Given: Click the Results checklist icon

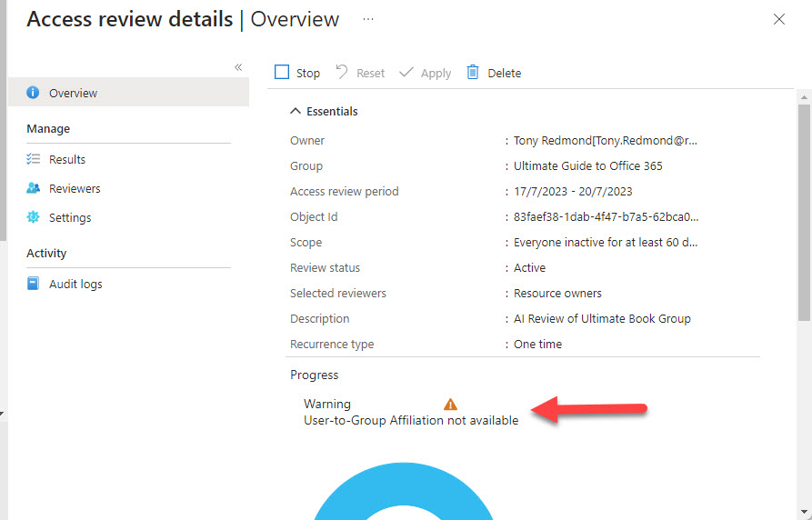Looking at the screenshot, I should click(x=34, y=159).
